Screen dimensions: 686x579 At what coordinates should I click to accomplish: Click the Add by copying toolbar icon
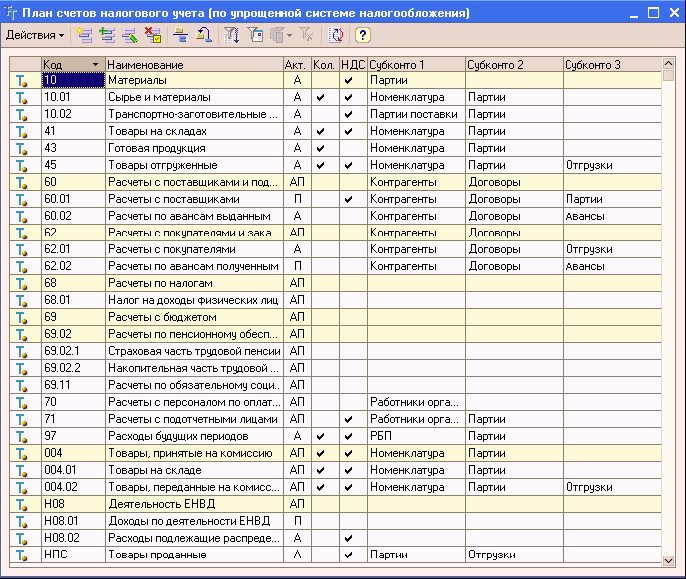(x=105, y=35)
